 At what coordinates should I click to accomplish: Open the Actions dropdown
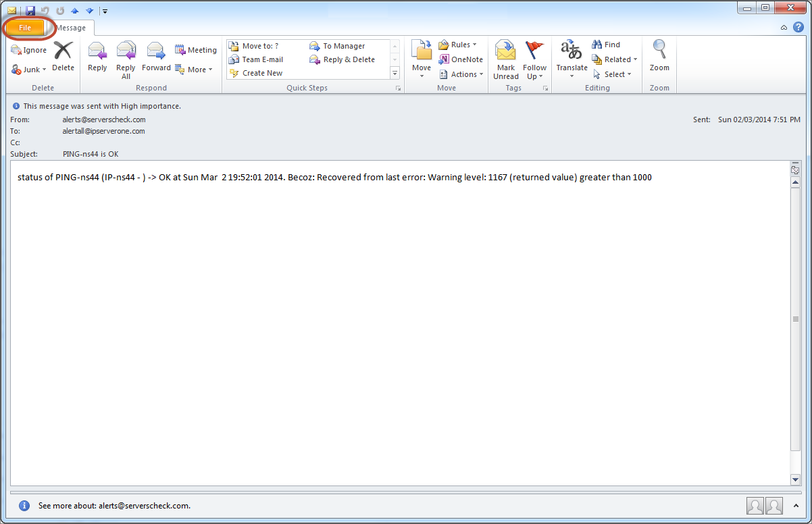(x=461, y=74)
